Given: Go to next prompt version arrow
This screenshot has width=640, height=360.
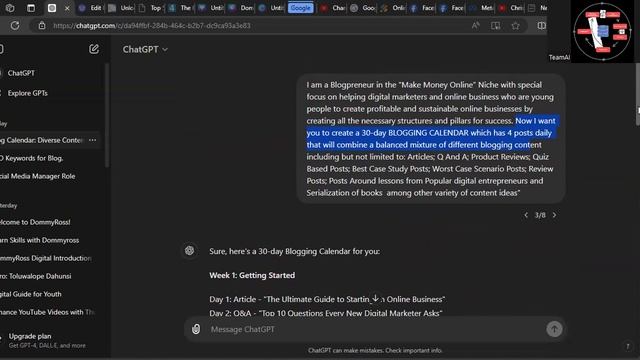Looking at the screenshot, I should [554, 215].
